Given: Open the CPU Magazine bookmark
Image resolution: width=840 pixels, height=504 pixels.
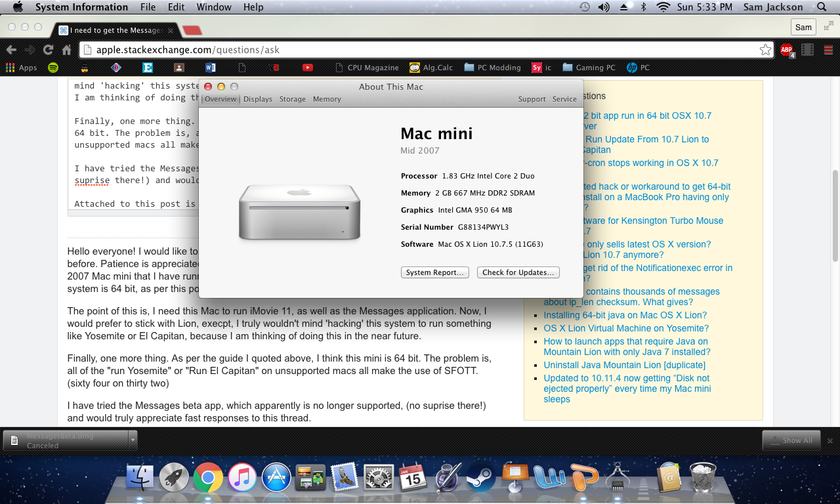Looking at the screenshot, I should [x=366, y=67].
